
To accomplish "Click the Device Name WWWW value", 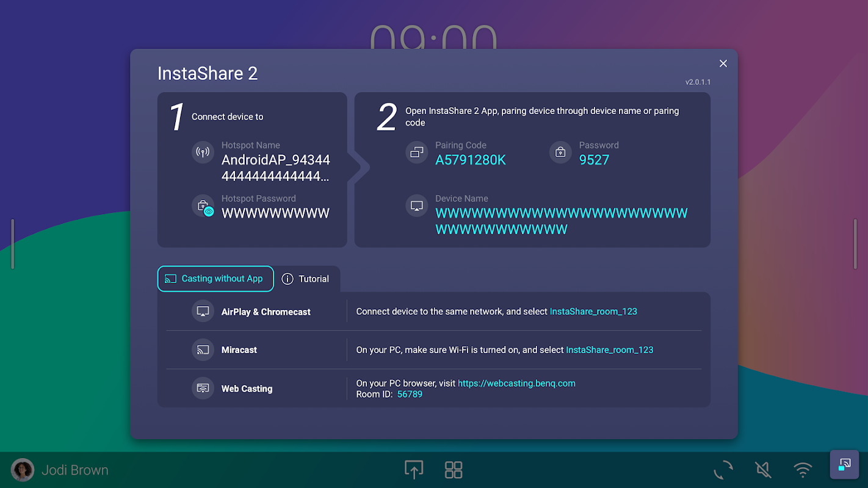I will click(x=562, y=221).
